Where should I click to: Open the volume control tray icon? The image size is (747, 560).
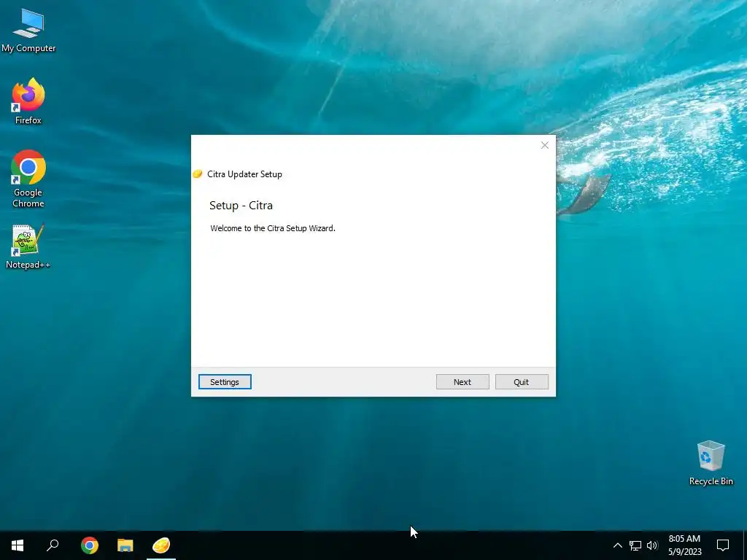652,545
